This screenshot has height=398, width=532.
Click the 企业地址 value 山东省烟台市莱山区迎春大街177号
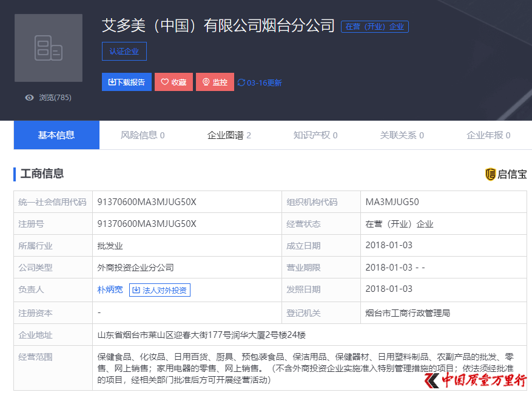[201, 335]
